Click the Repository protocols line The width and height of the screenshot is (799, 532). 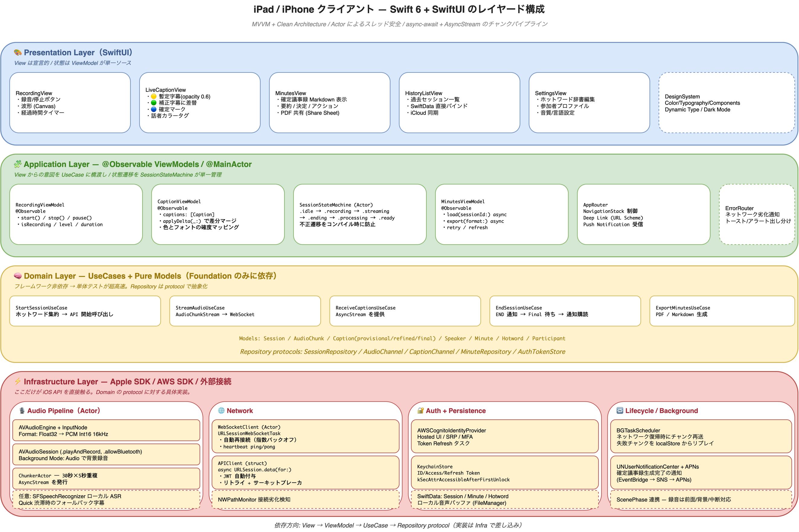403,351
